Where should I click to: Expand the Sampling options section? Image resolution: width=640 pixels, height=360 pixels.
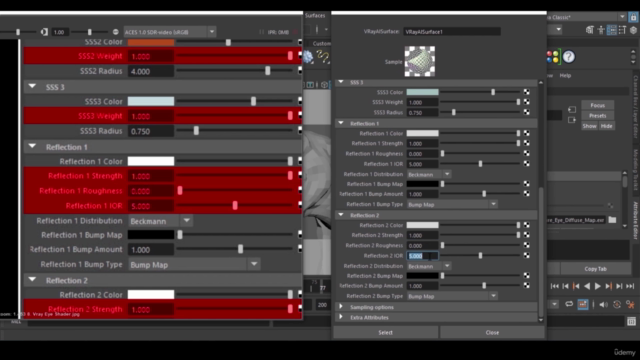341,307
